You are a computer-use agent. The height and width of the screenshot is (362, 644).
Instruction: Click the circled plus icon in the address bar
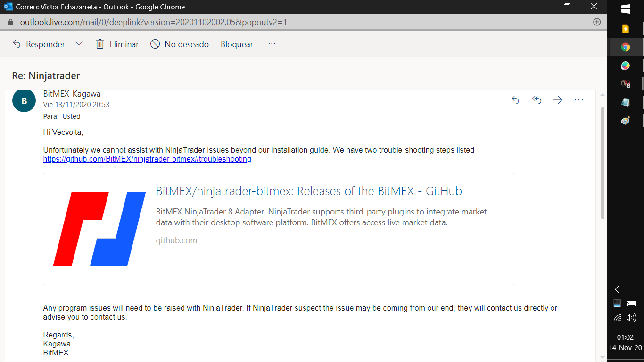click(x=596, y=22)
